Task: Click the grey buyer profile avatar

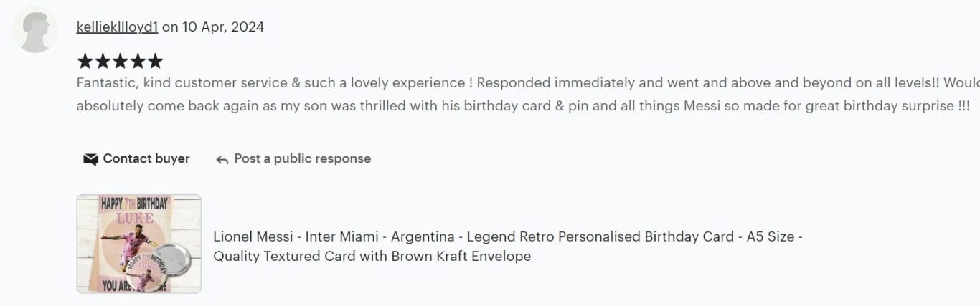Action: click(x=35, y=30)
